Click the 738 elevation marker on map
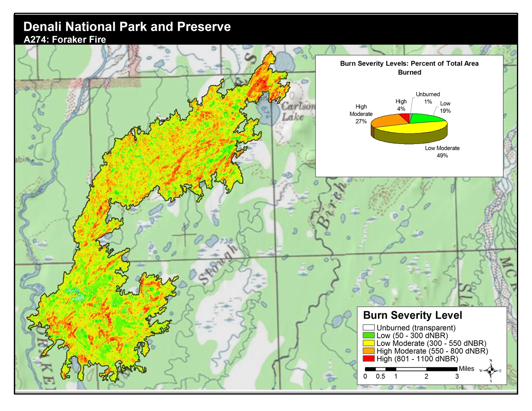The image size is (532, 411). pos(225,241)
